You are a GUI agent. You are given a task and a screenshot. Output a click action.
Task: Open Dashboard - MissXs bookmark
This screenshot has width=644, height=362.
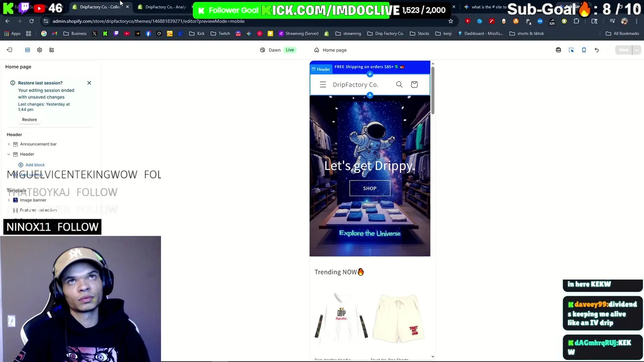click(481, 34)
